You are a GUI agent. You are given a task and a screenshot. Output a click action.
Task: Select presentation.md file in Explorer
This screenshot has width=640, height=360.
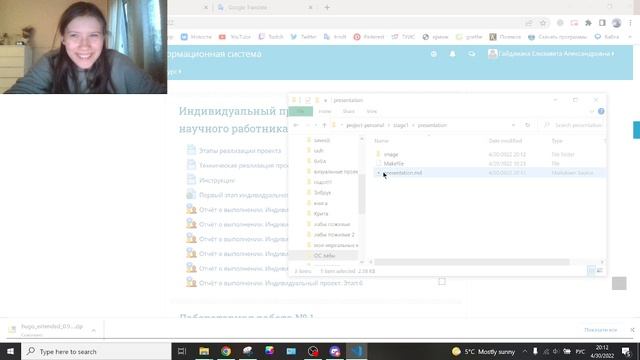[x=489, y=173]
